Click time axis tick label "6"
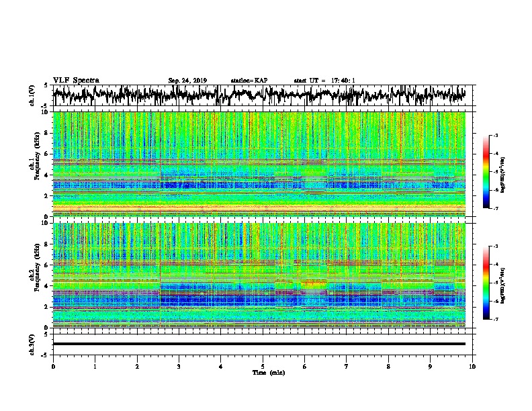 [304, 366]
